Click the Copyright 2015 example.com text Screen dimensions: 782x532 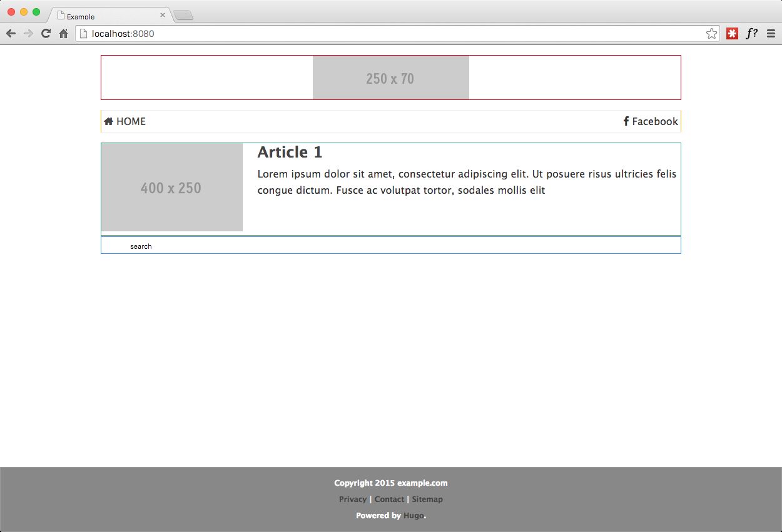point(391,483)
